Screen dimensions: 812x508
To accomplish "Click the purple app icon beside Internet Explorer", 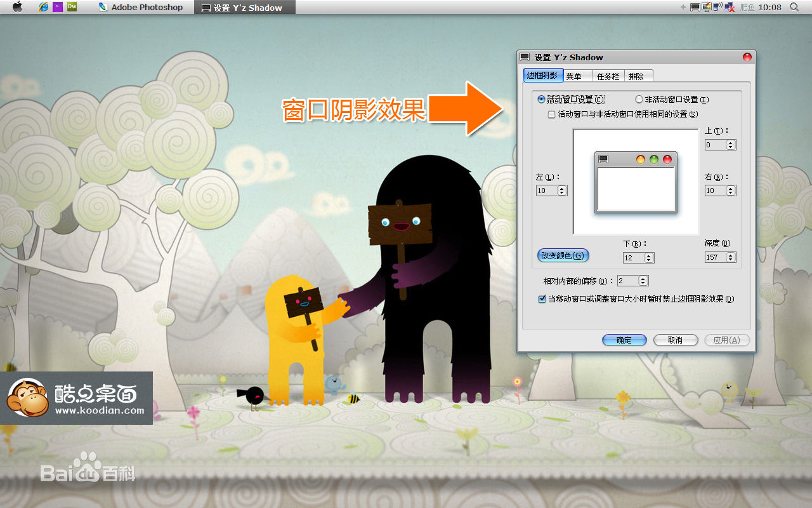I will (x=58, y=7).
